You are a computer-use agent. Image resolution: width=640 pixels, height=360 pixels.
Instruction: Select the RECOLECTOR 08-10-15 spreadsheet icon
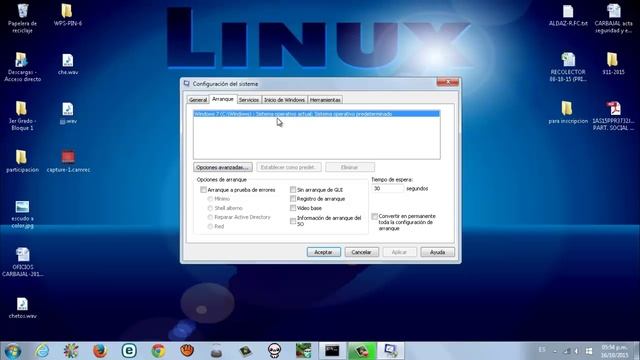tap(568, 67)
